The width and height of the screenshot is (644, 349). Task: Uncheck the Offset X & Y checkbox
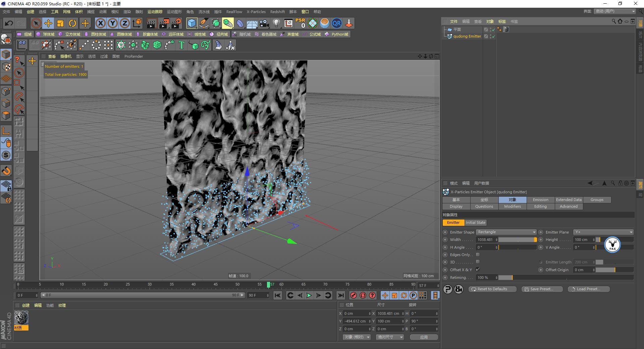click(478, 269)
